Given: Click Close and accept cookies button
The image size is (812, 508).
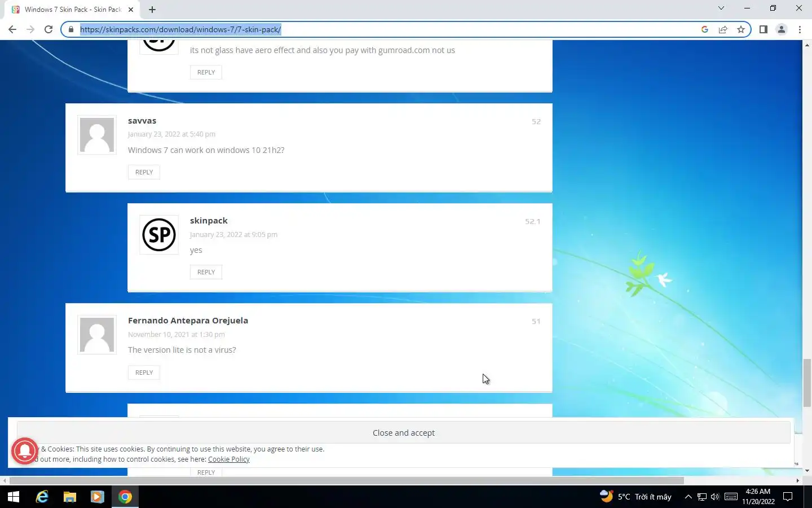Looking at the screenshot, I should (x=404, y=433).
